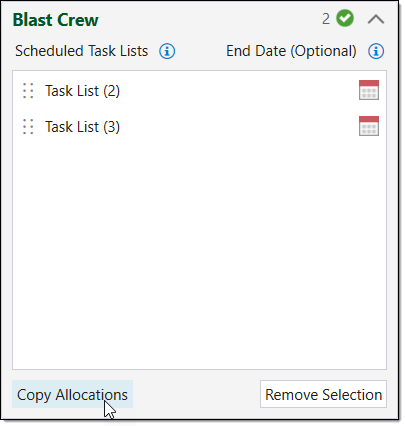This screenshot has width=405, height=426.
Task: Click header space between title and count
Action: pyautogui.click(x=210, y=19)
